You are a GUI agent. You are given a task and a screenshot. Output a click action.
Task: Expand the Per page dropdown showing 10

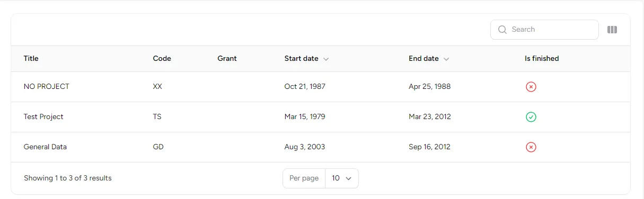(x=342, y=178)
